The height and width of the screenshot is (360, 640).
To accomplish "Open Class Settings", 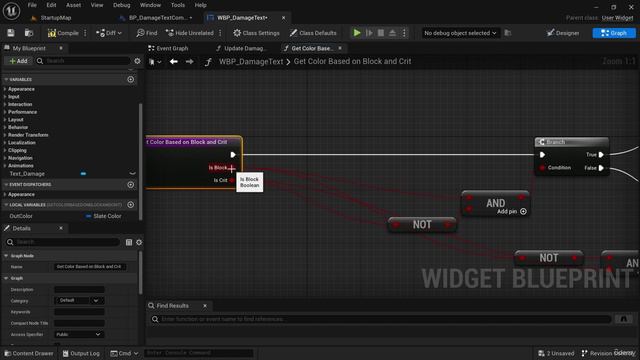I will tap(256, 33).
